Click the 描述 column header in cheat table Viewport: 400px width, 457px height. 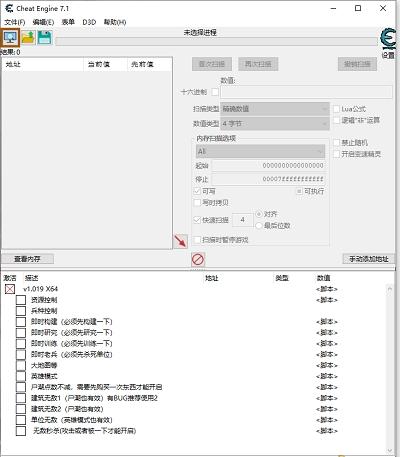32,278
